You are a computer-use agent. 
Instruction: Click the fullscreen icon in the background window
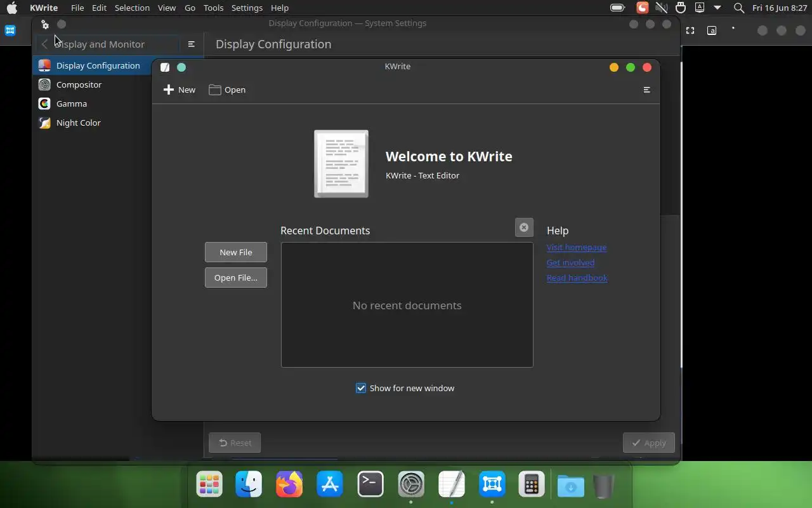pos(690,30)
